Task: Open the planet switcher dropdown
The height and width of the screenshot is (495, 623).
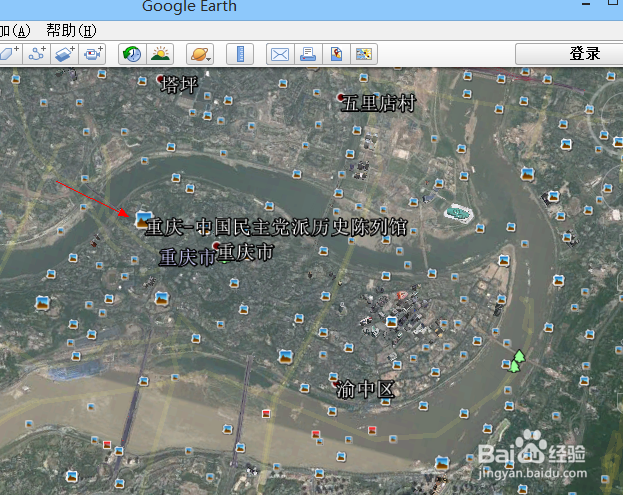Action: 198,54
